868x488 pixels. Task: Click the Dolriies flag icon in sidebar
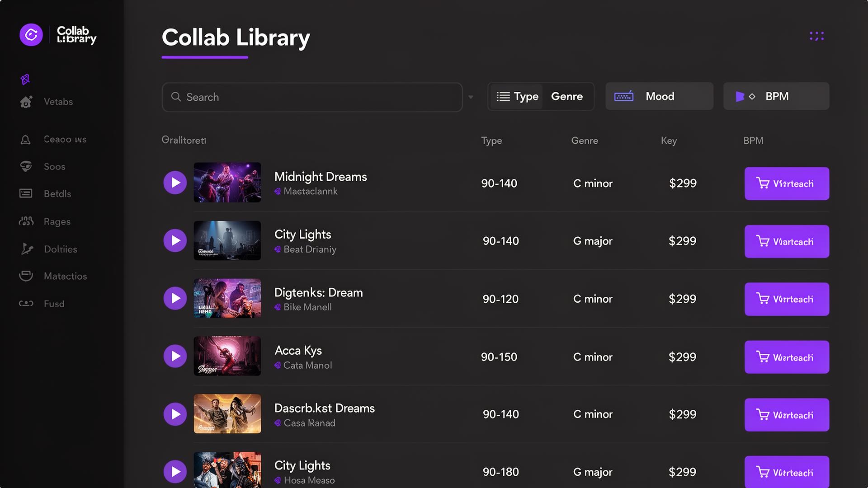point(26,249)
